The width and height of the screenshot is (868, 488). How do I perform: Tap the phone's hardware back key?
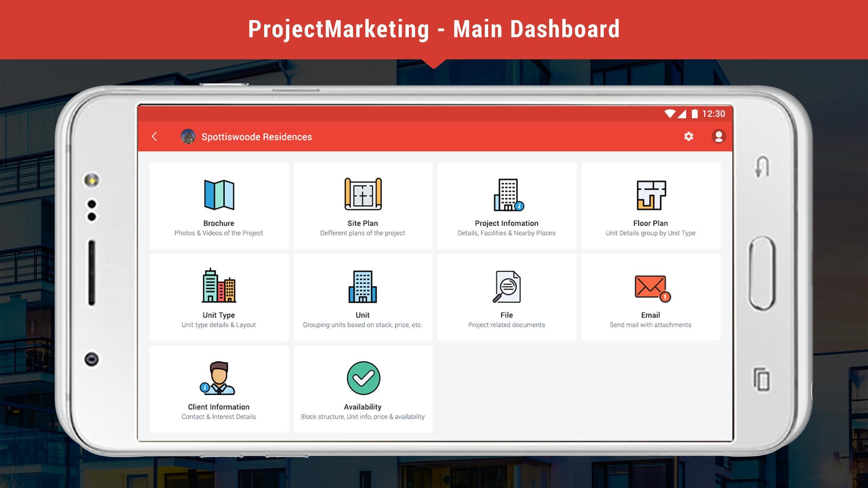click(x=762, y=167)
